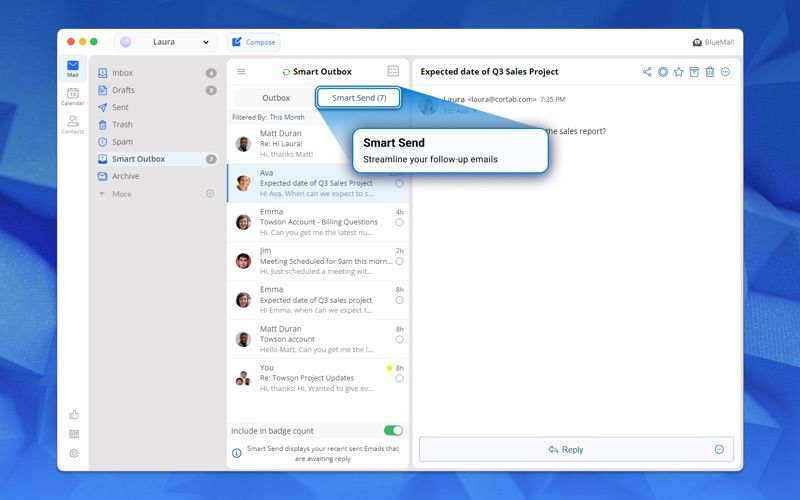Switch to the Outbox tab
Image resolution: width=800 pixels, height=500 pixels.
276,98
